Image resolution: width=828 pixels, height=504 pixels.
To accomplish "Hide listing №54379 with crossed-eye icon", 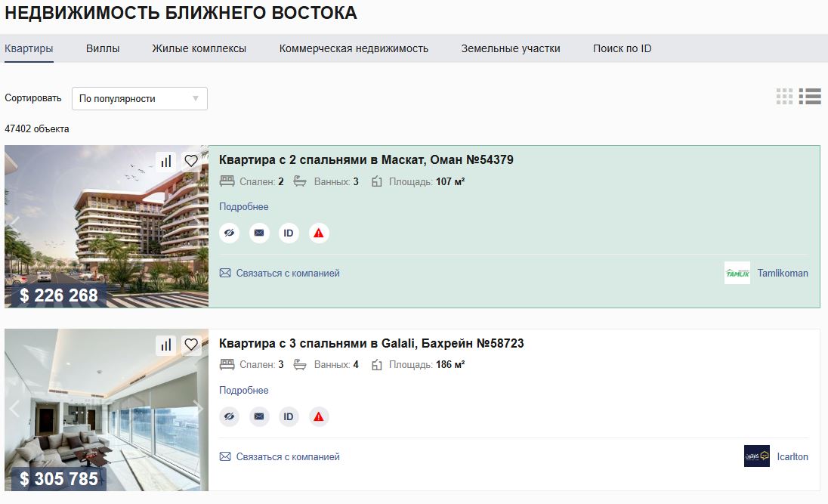I will click(x=229, y=233).
